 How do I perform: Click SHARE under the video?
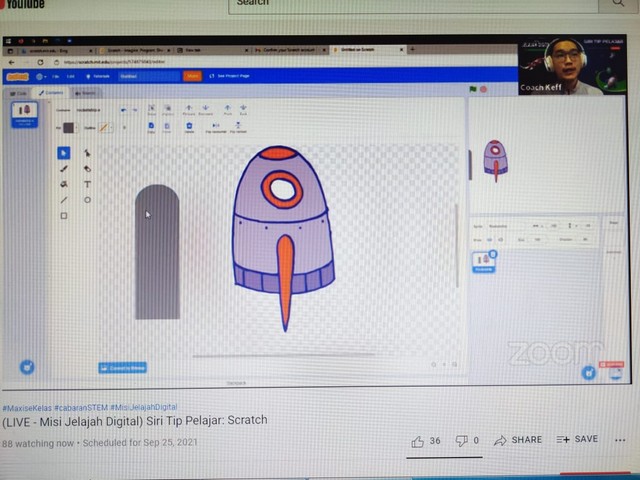[x=520, y=440]
